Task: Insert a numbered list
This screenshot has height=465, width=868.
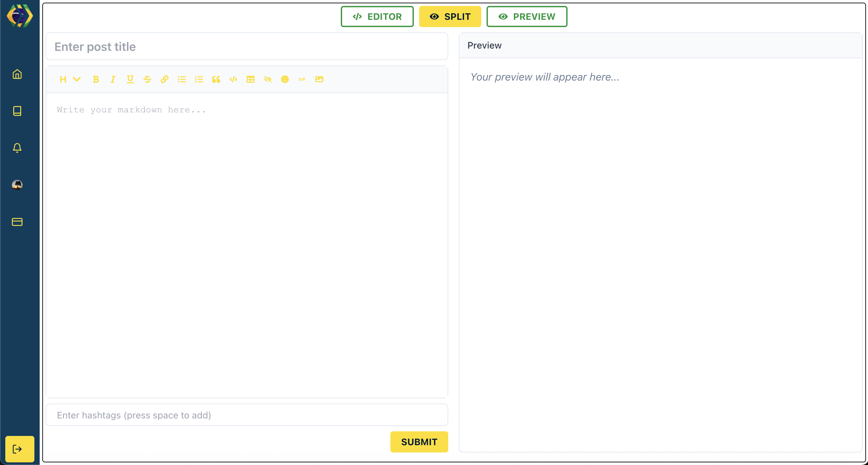Action: click(x=199, y=80)
